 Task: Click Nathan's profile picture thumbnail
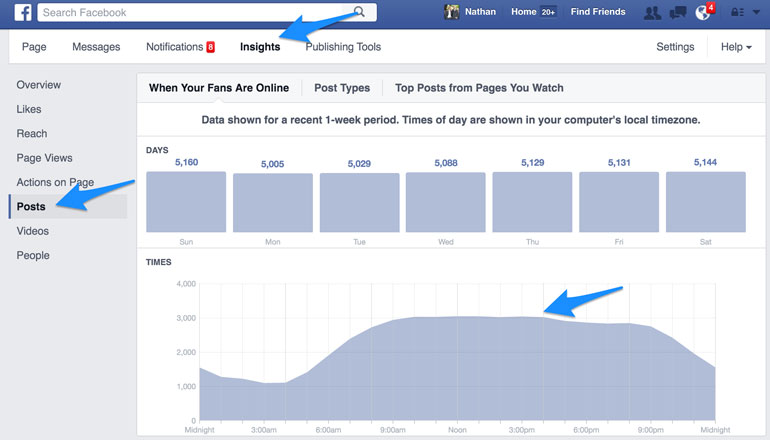[x=451, y=12]
